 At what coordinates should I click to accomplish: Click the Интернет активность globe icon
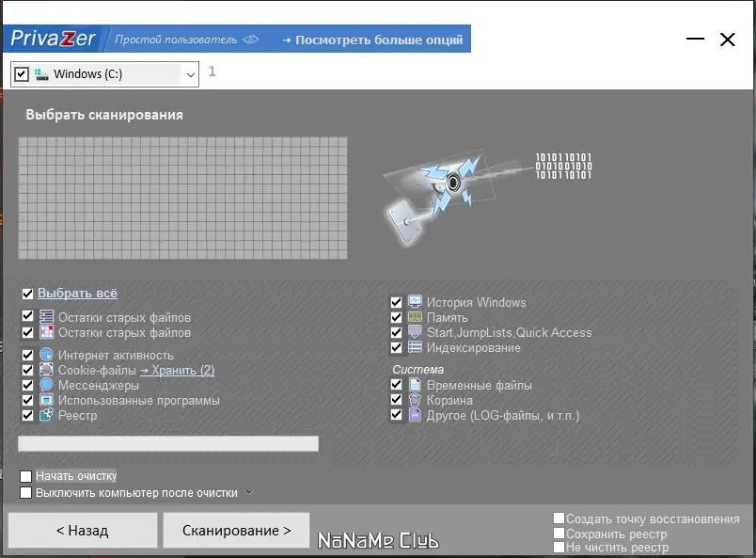pyautogui.click(x=46, y=355)
